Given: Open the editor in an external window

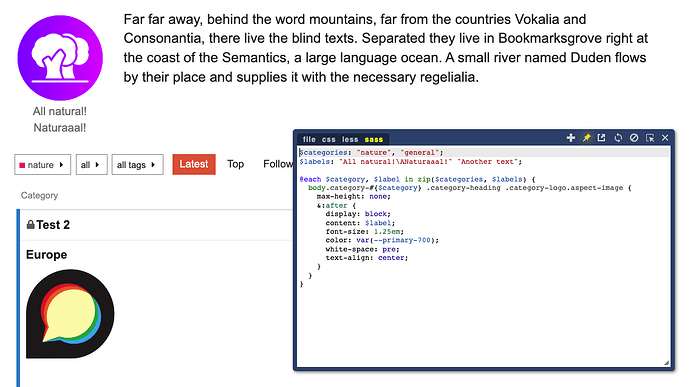Looking at the screenshot, I should point(602,138).
